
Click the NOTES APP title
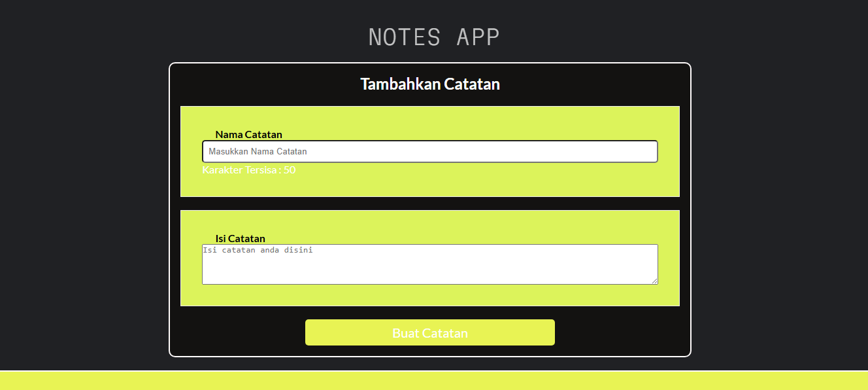[433, 37]
